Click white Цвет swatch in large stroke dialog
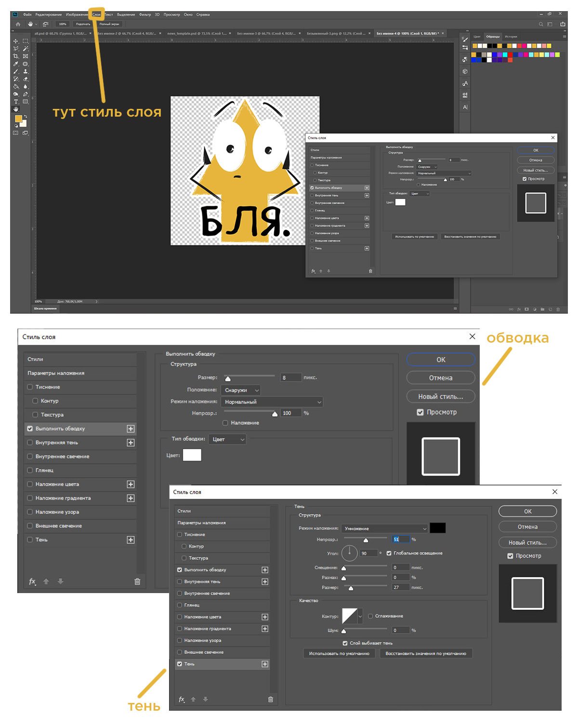Screen dimensions: 578x728 point(192,455)
